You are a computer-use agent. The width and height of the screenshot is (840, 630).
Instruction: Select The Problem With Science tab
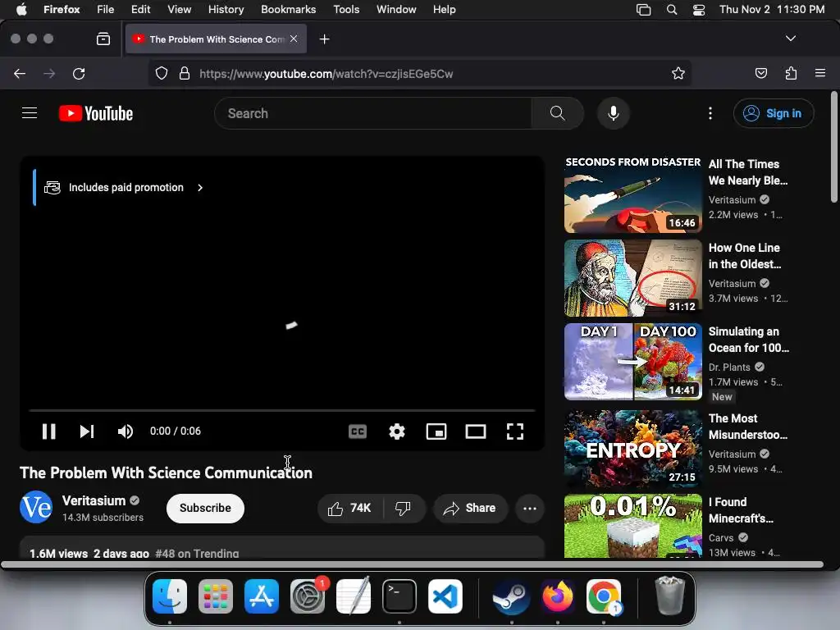(216, 39)
